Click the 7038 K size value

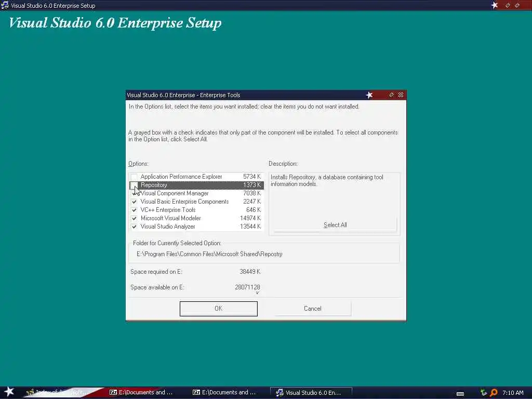[x=252, y=193]
